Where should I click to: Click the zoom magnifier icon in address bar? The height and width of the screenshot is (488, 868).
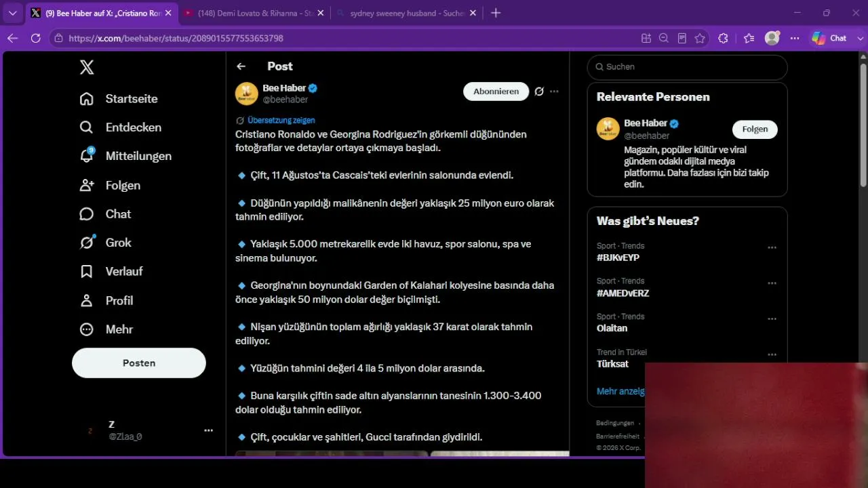(x=664, y=39)
